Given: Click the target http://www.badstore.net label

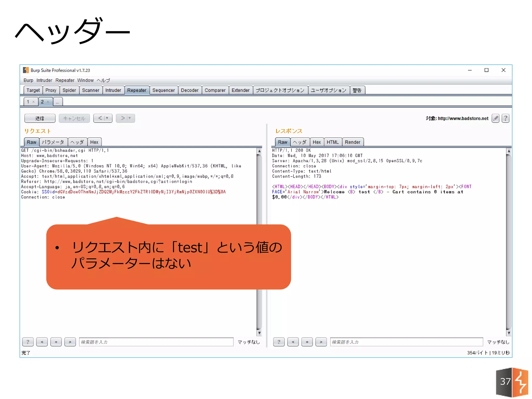Looking at the screenshot, I should [457, 118].
